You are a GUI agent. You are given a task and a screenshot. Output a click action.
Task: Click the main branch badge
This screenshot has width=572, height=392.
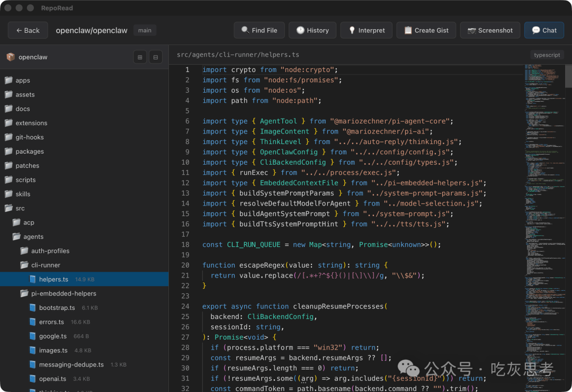tap(145, 30)
